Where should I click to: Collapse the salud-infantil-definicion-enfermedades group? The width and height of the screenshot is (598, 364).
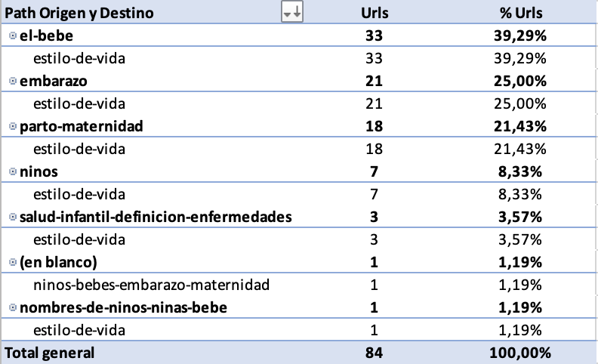12,217
